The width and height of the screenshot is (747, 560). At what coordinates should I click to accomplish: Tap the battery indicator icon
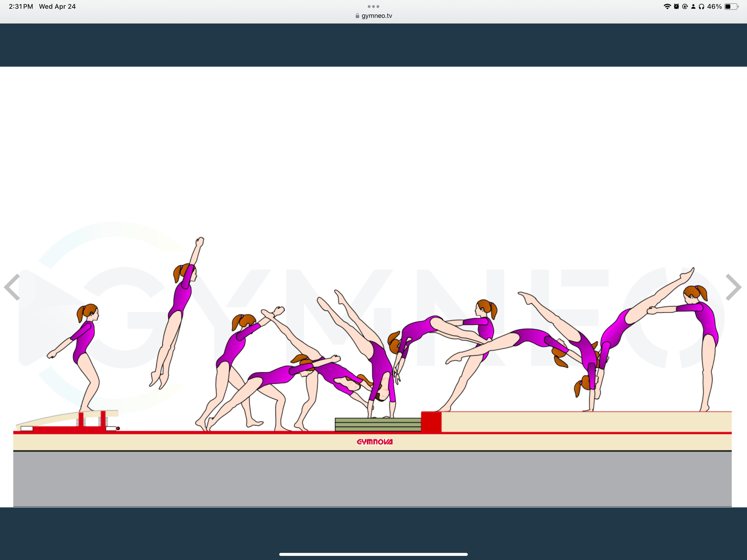(x=731, y=6)
